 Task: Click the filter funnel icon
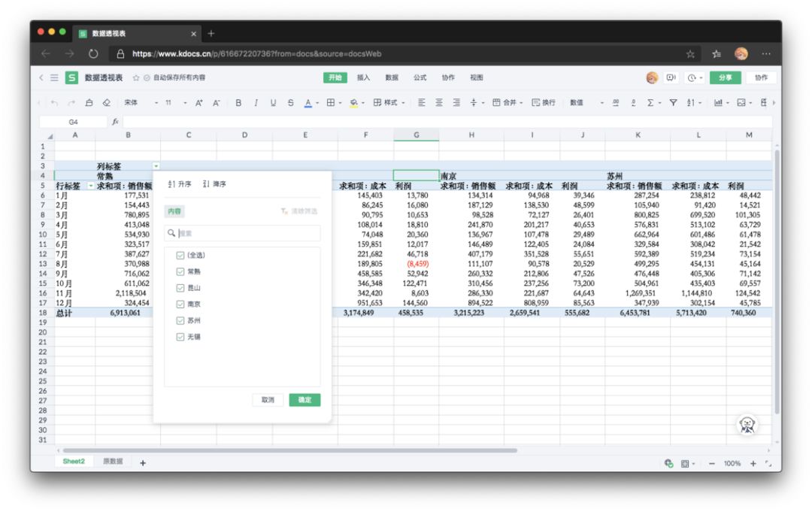[x=673, y=102]
